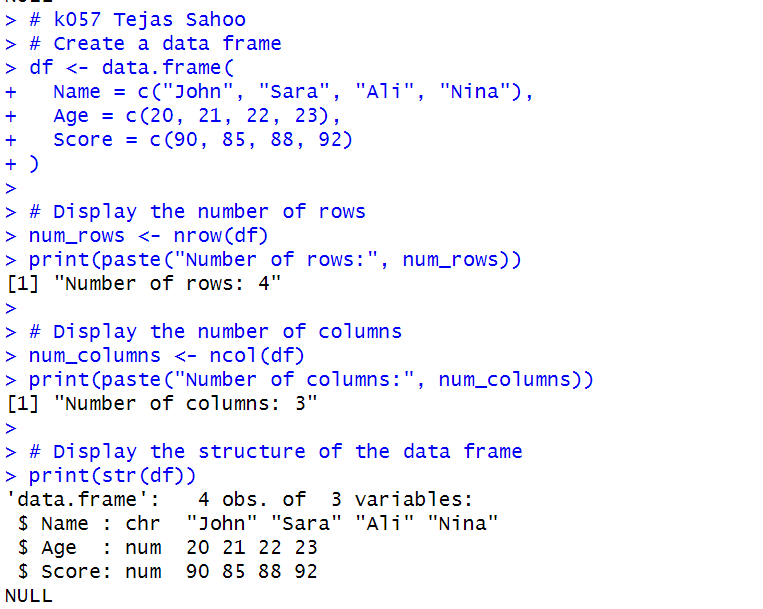This screenshot has height=609, width=763.
Task: Click the output "Number of columns: 3"
Action: point(162,404)
